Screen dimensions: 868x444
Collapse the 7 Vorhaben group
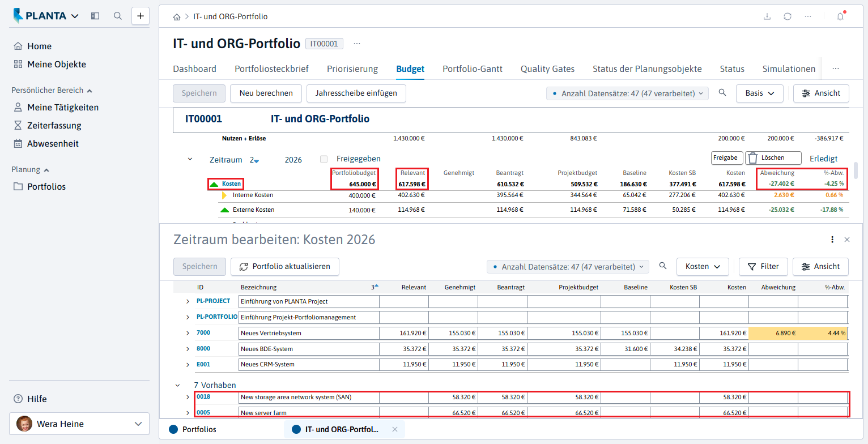(178, 386)
